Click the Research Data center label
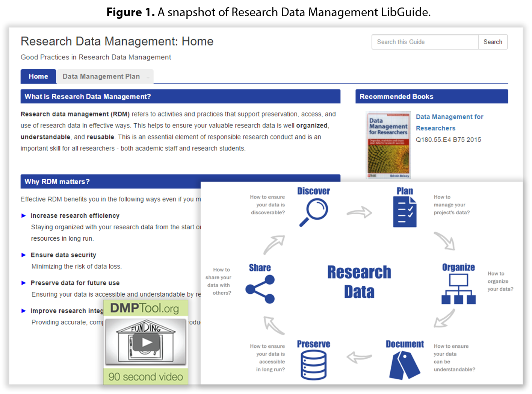The height and width of the screenshot is (394, 532). pos(359,282)
